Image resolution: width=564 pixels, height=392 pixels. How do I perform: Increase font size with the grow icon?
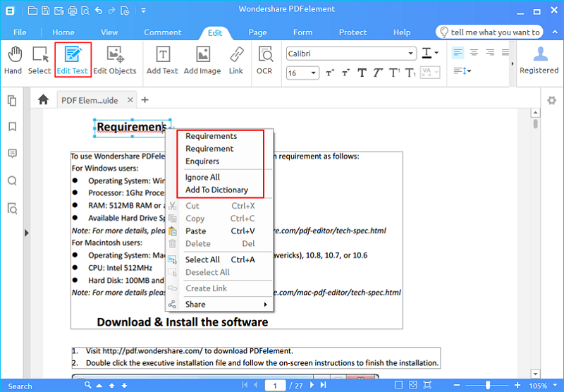330,73
